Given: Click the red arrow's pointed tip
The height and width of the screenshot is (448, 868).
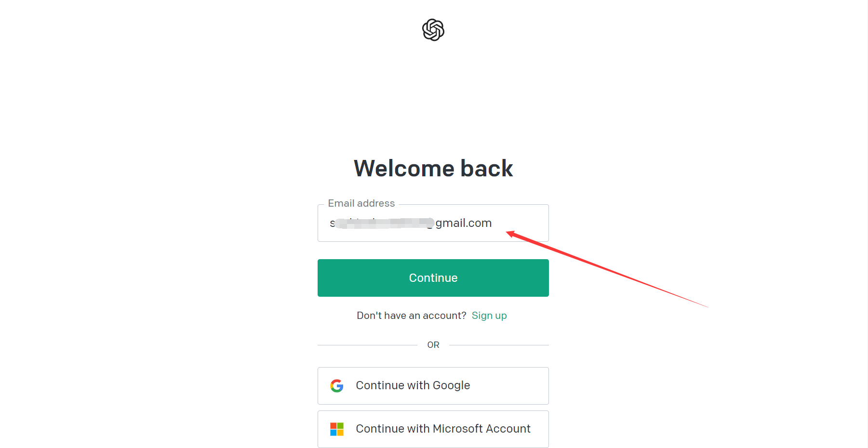Looking at the screenshot, I should [x=508, y=233].
